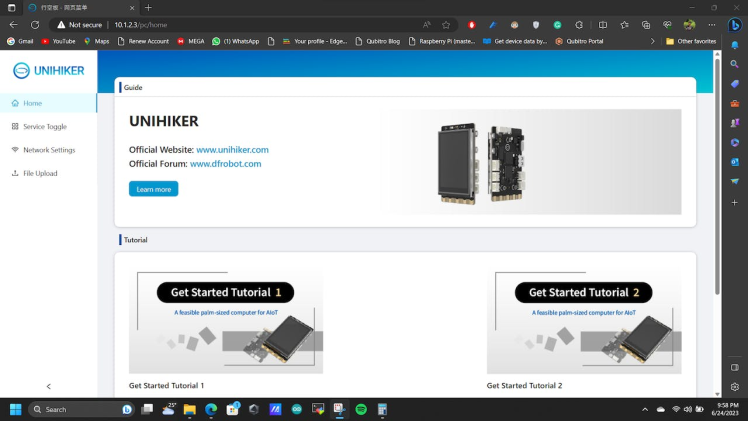This screenshot has height=421, width=748.
Task: Open Bing Copilot sidebar button
Action: tap(735, 25)
